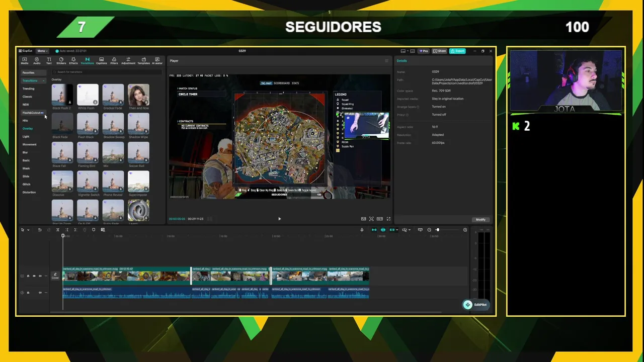Image resolution: width=644 pixels, height=362 pixels.
Task: Open the Effects panel tab
Action: click(73, 60)
